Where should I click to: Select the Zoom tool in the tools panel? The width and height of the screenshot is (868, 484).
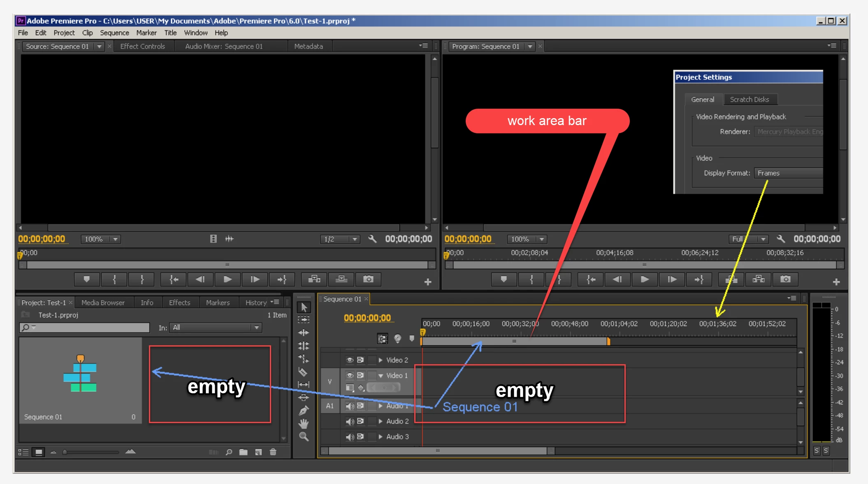[304, 437]
